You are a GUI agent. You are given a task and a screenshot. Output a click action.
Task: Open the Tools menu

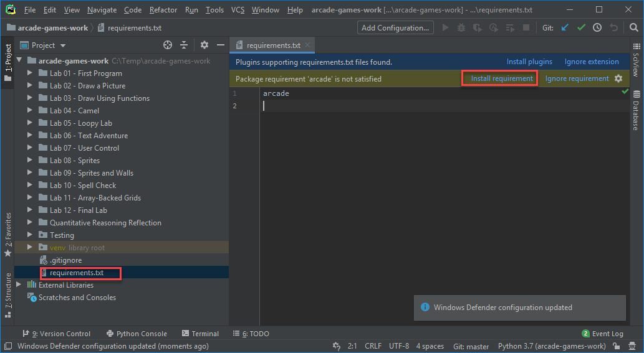(x=215, y=10)
